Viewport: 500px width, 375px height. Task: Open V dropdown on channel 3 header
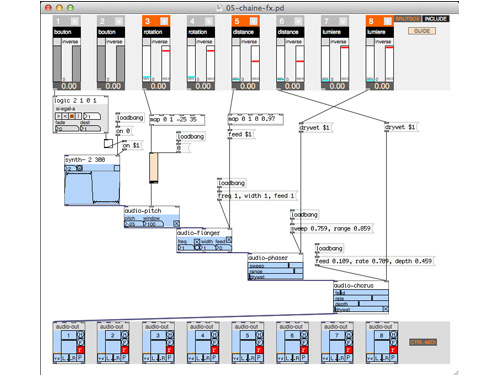tap(164, 21)
